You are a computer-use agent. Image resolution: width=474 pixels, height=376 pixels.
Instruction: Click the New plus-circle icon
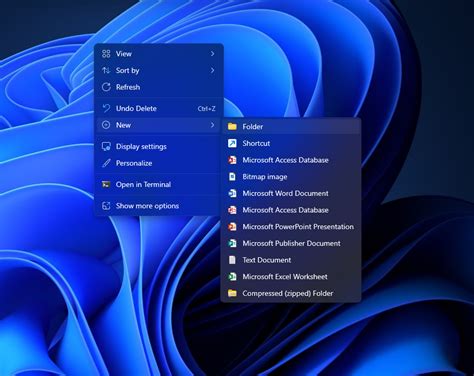click(x=106, y=125)
